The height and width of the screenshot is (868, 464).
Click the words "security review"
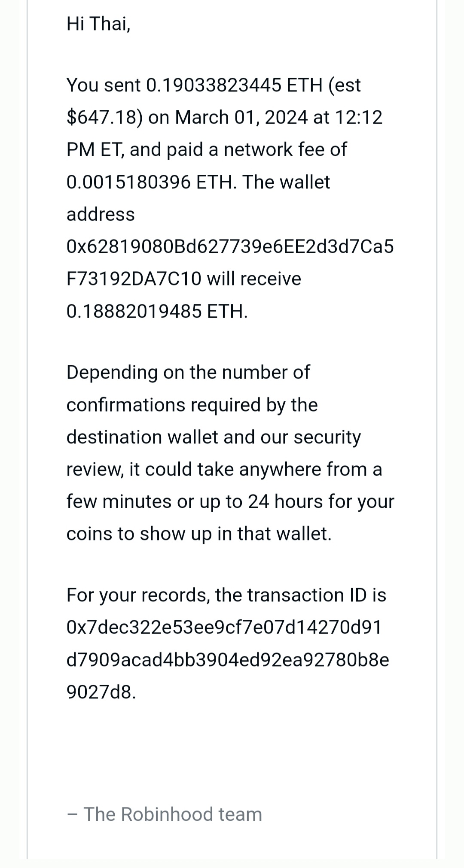point(327,437)
